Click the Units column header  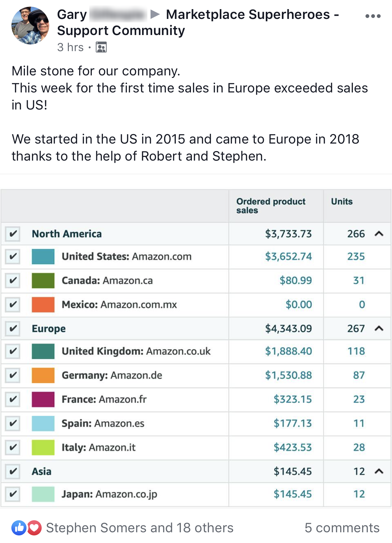(342, 202)
